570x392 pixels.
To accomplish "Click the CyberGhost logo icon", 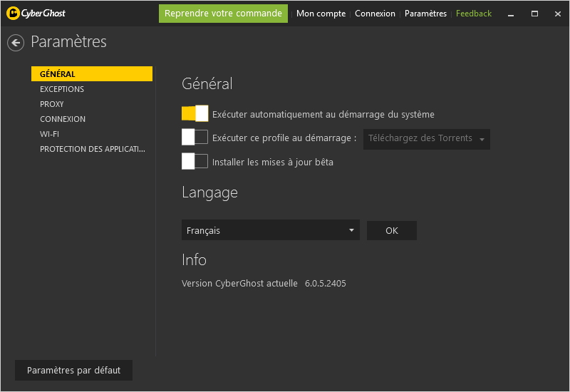I will click(x=13, y=14).
